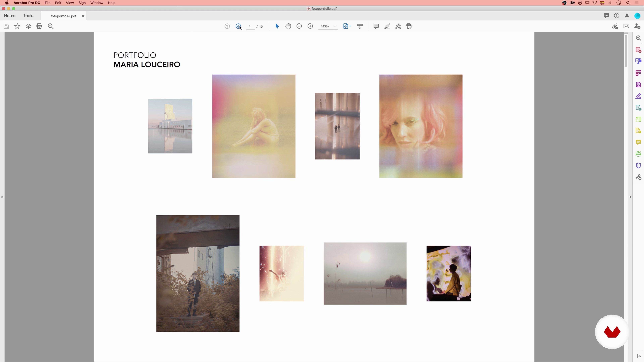
Task: Open the zoom level dropdown
Action: click(x=335, y=26)
